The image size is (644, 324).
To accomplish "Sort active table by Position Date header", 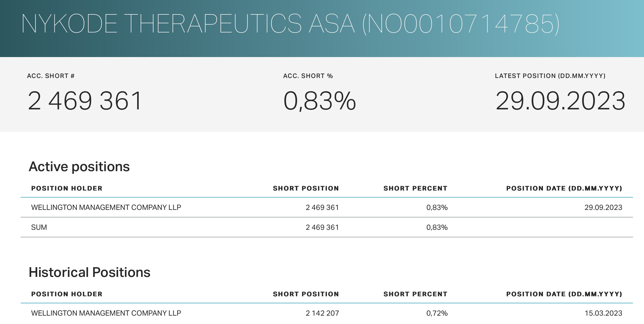I will click(x=564, y=188).
